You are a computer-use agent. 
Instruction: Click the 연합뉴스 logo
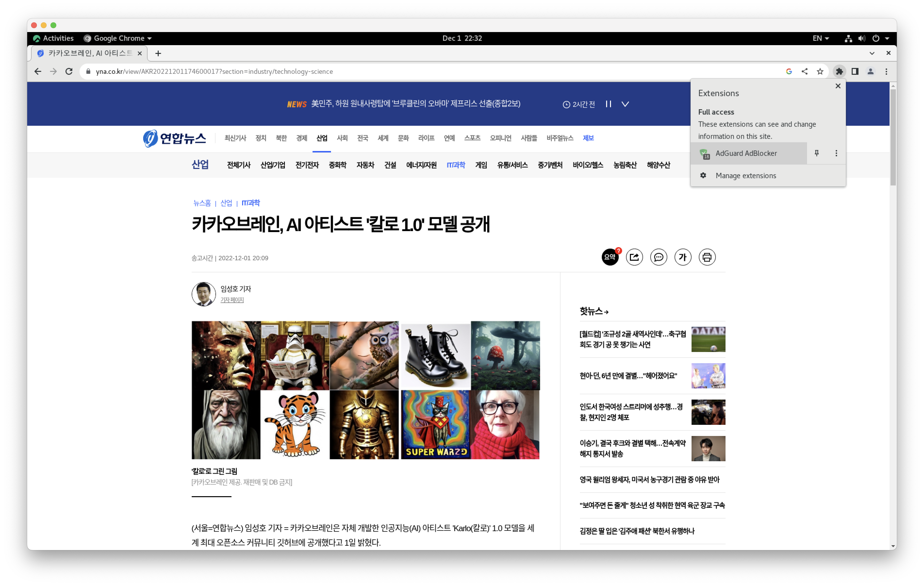click(x=174, y=138)
